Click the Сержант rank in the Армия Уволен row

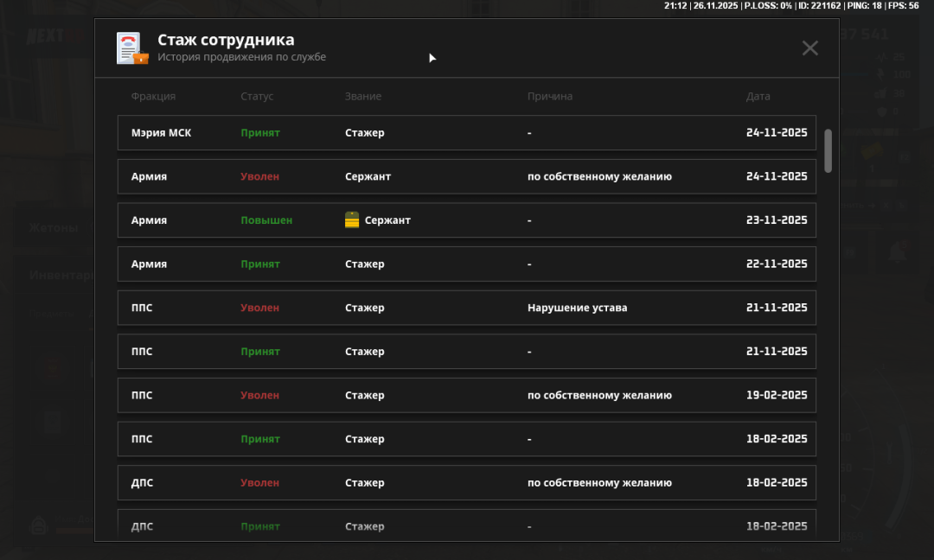tap(368, 176)
